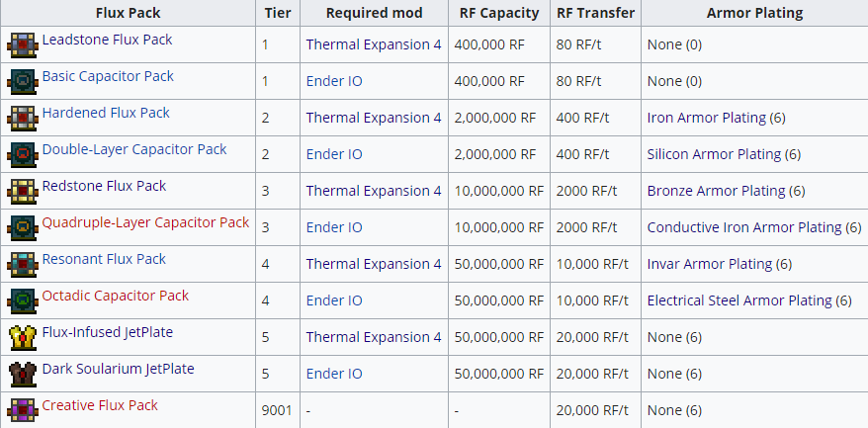Screen dimensions: 868x428
Task: Click the Creative Flux Pack link
Action: coord(100,405)
